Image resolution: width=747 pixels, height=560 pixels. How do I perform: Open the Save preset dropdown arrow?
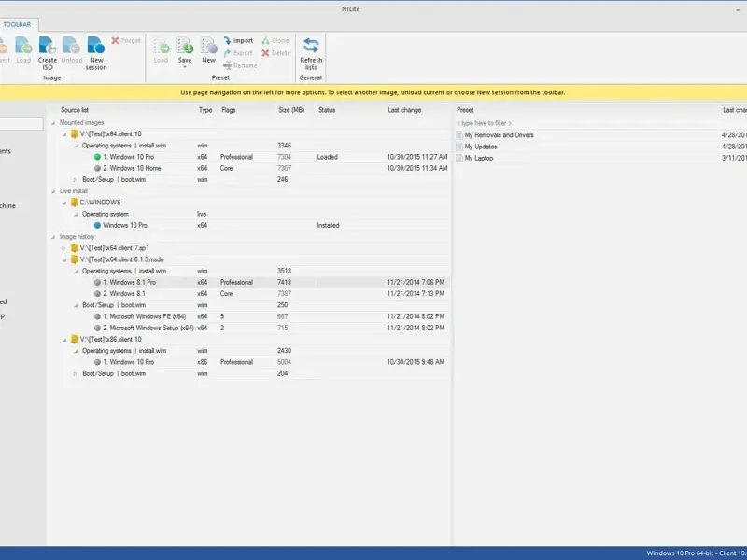(x=185, y=68)
